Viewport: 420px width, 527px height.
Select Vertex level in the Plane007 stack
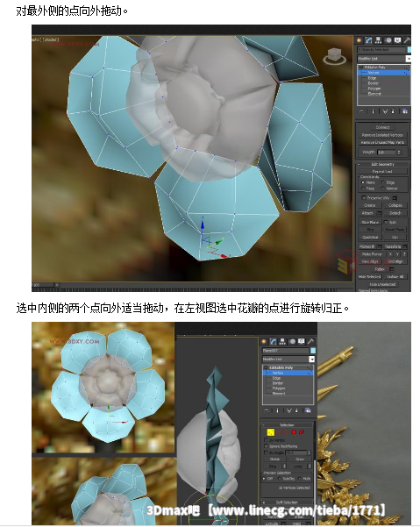278,373
